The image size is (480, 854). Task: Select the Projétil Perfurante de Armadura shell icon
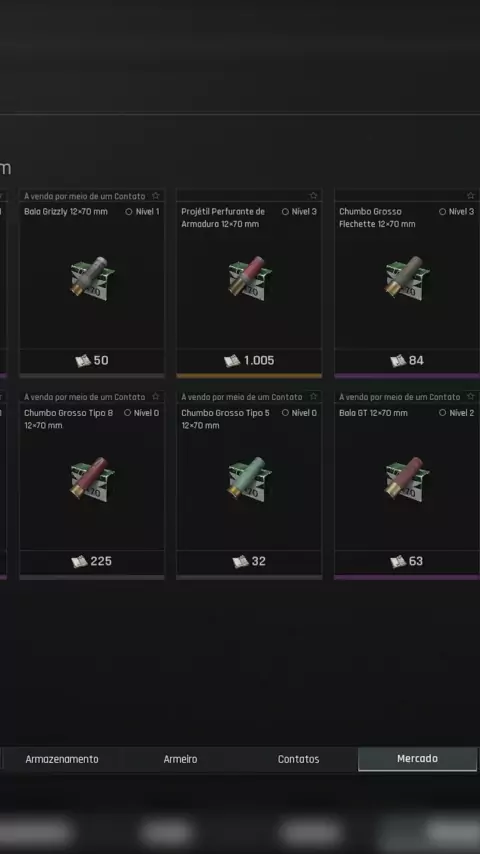pyautogui.click(x=250, y=278)
